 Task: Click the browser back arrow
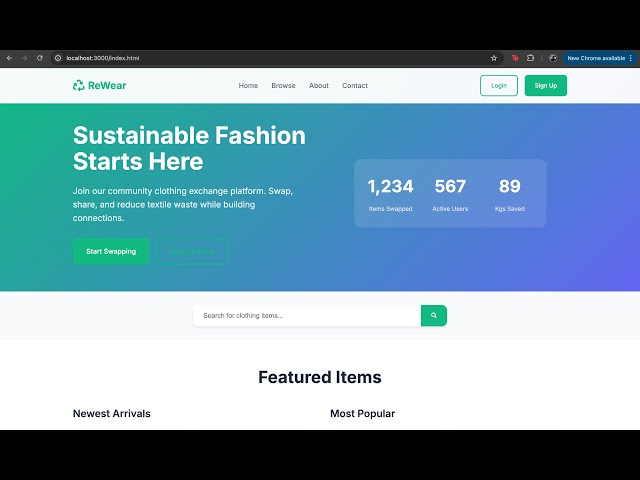pos(9,58)
